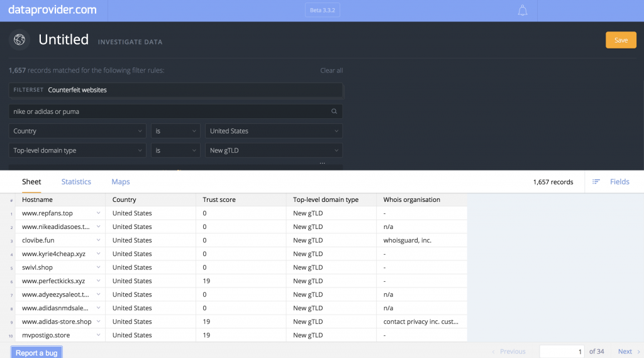Expand the www.kyrie4cheap.xyz row chevron
Screen dimensions: 644x358
coord(98,254)
